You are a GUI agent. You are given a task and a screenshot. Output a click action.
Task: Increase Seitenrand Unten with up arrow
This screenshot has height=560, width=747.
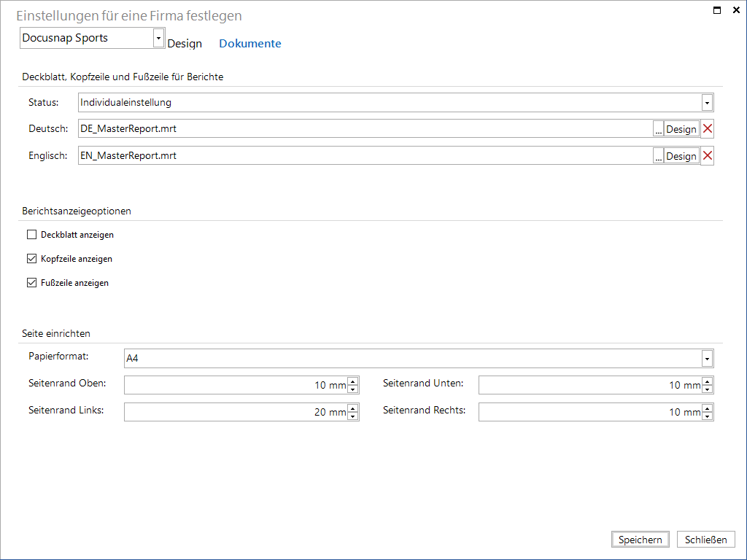pos(707,381)
